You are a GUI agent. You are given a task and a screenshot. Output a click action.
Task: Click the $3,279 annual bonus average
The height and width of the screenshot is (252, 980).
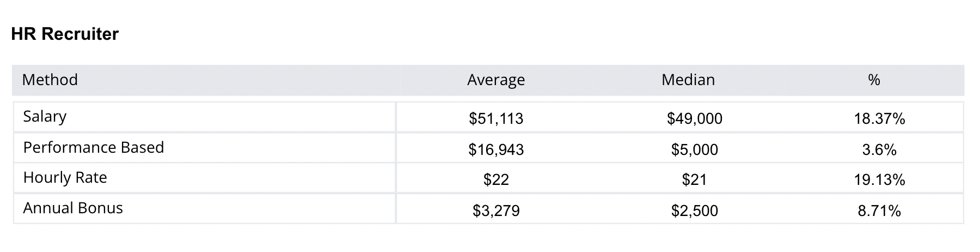coord(495,211)
